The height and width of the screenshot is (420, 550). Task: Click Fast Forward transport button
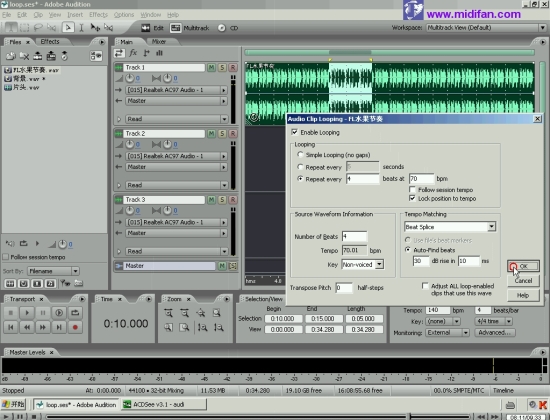(x=43, y=327)
